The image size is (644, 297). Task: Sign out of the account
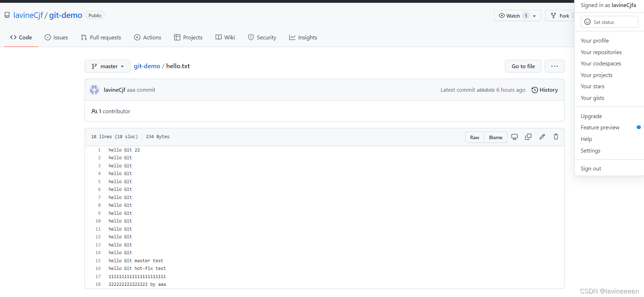click(x=591, y=169)
